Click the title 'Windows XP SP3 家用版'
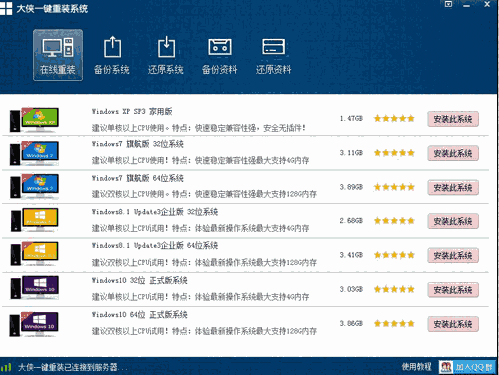499x375 pixels. point(132,111)
